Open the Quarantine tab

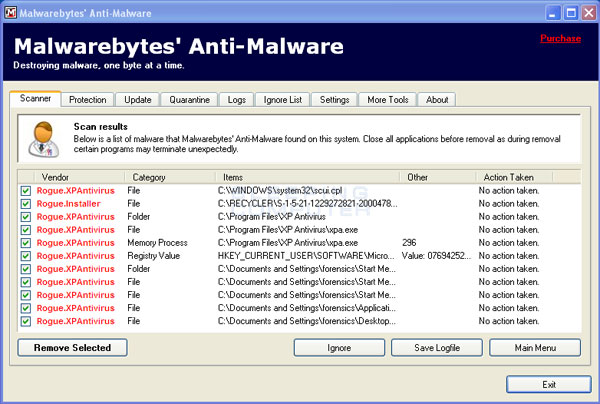pos(189,100)
